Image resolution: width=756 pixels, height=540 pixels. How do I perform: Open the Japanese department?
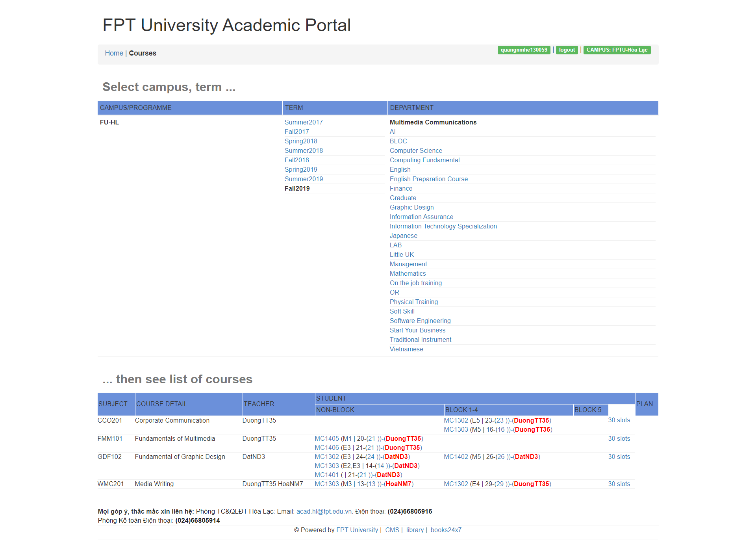pos(404,236)
